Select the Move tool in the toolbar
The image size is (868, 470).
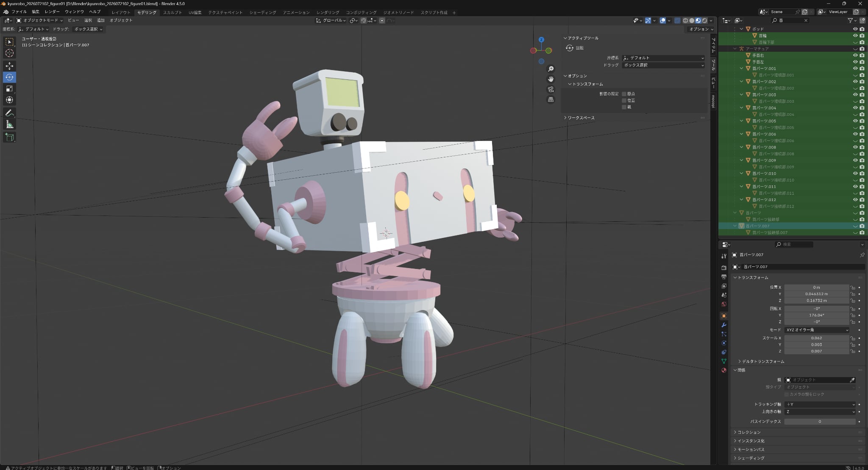pyautogui.click(x=9, y=66)
